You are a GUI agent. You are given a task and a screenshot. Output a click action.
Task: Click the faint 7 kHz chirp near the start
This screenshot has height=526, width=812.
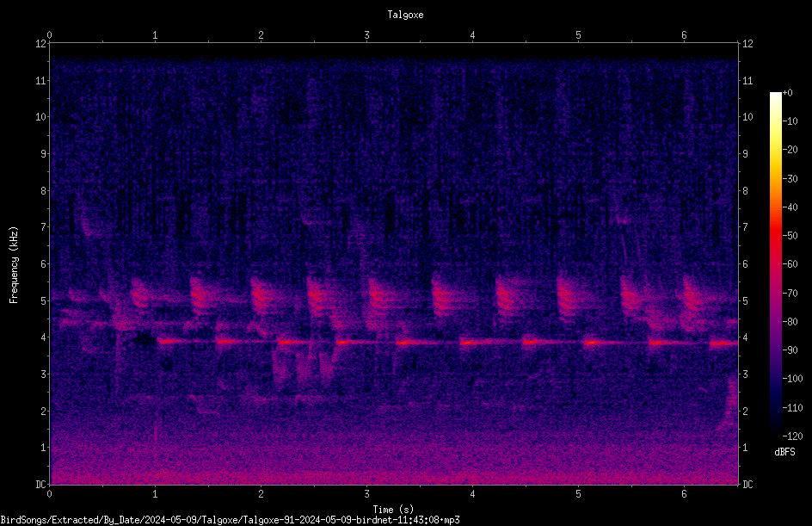(x=89, y=220)
